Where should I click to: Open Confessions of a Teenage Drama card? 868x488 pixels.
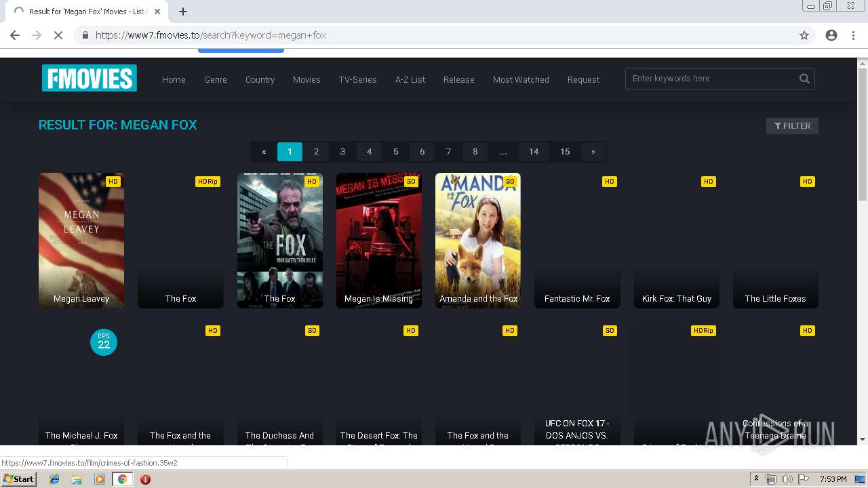775,384
